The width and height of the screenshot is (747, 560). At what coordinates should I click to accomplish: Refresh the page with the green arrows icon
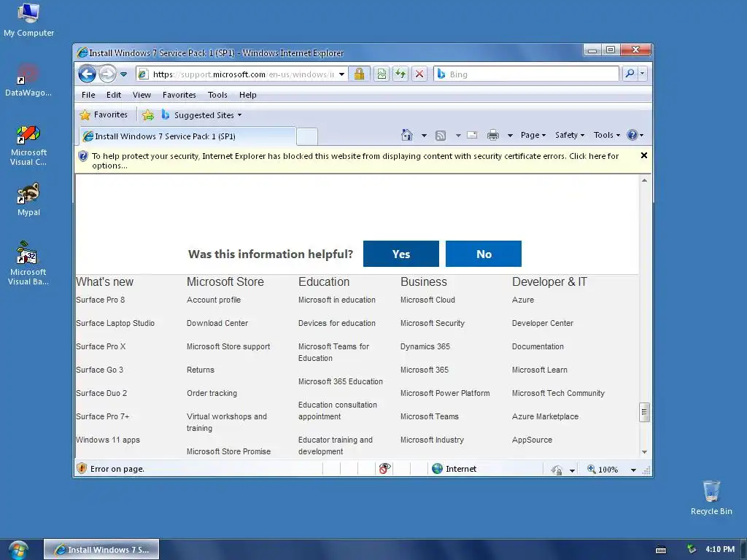click(400, 74)
